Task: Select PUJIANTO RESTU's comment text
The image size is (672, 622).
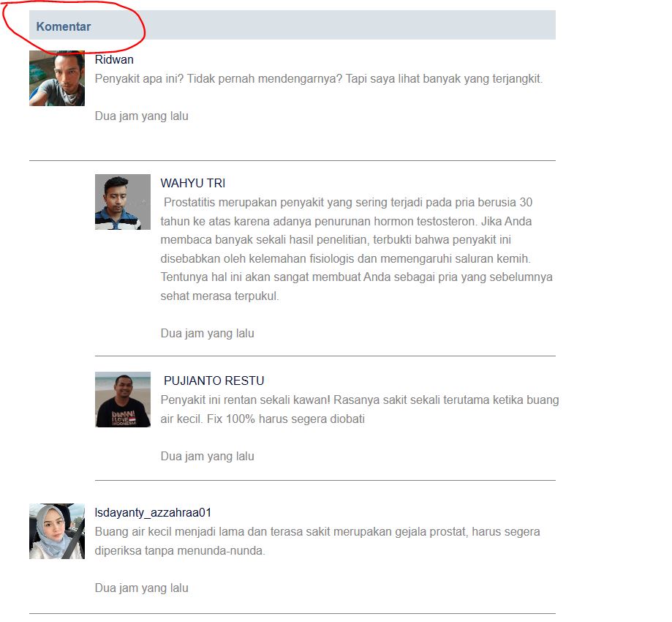Action: [x=360, y=409]
